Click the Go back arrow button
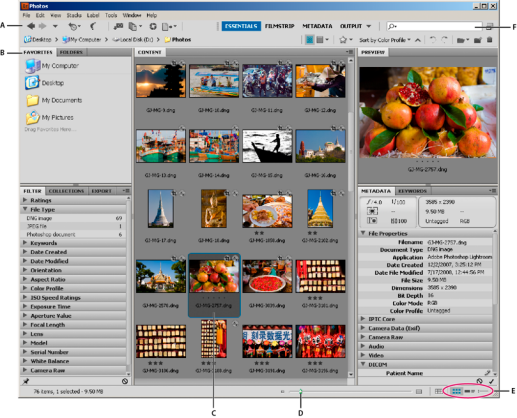517x418 pixels. [x=31, y=26]
